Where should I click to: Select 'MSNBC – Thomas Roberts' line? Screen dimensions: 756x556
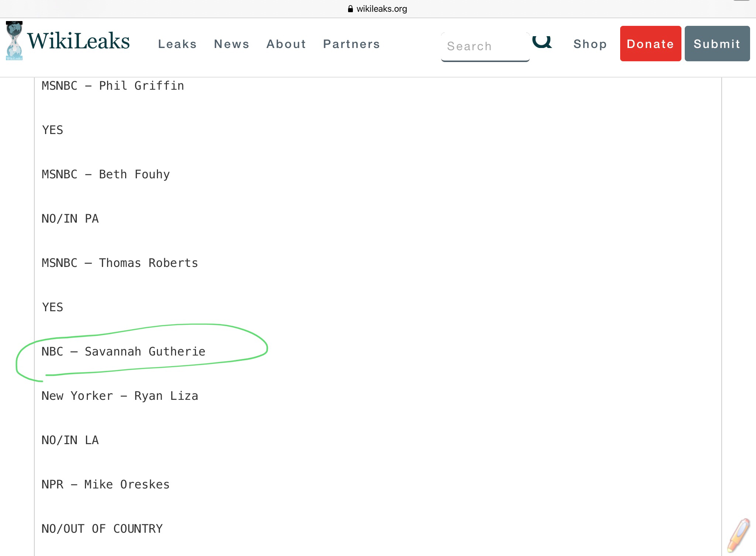point(120,263)
